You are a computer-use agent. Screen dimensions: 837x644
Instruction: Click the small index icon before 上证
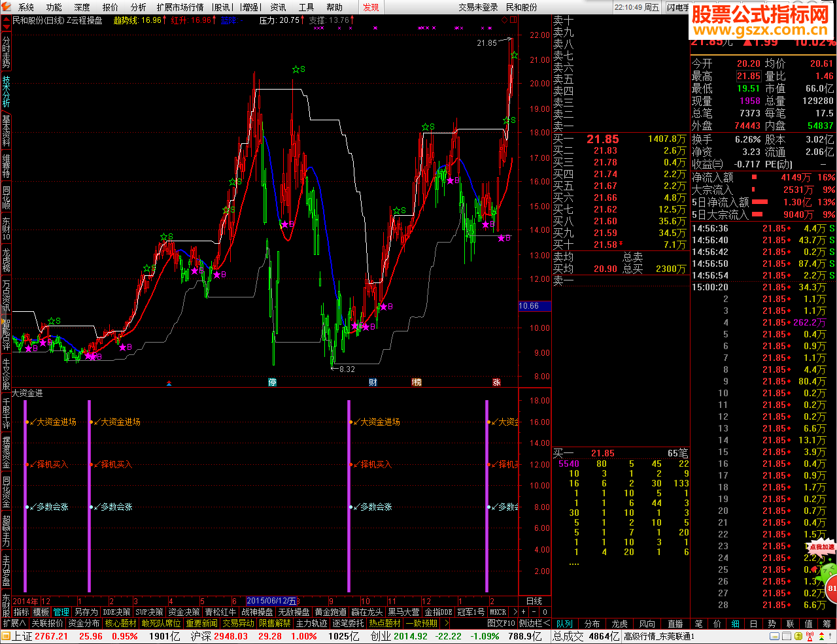(7, 636)
